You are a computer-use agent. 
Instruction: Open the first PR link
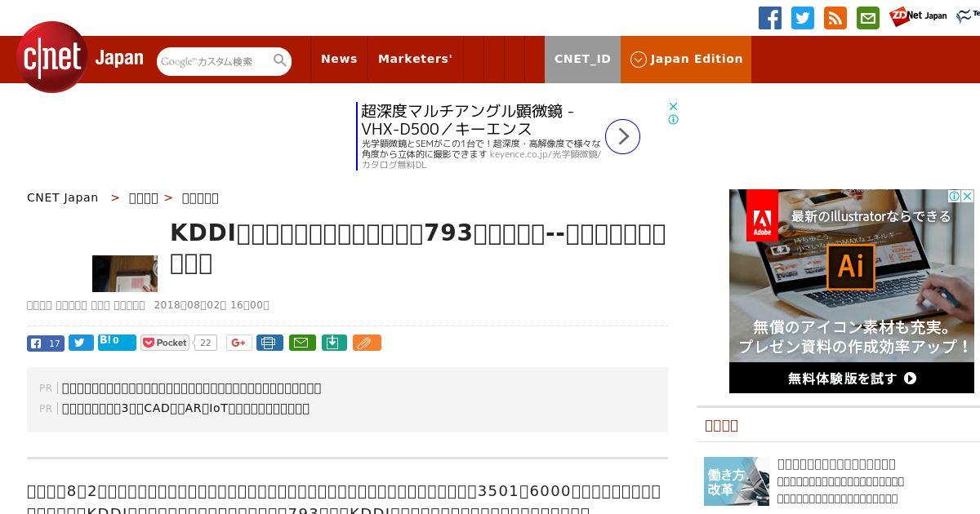coord(191,388)
